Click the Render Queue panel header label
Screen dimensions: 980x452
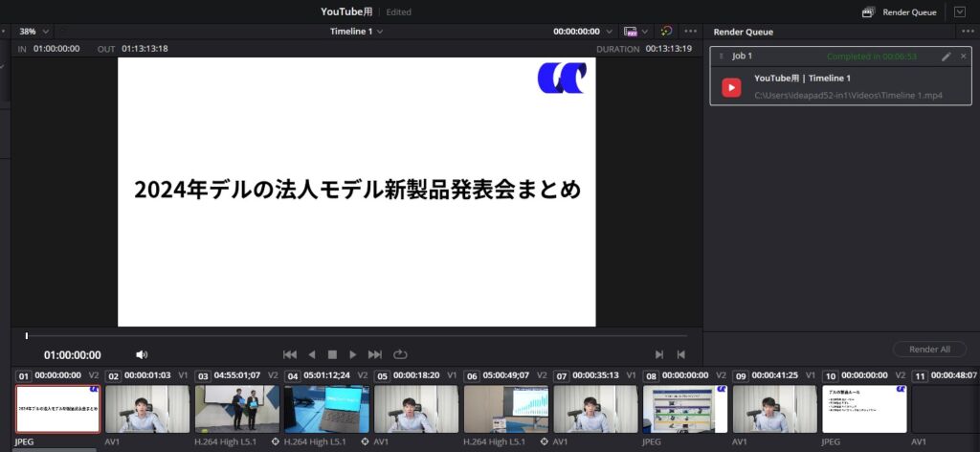tap(743, 32)
